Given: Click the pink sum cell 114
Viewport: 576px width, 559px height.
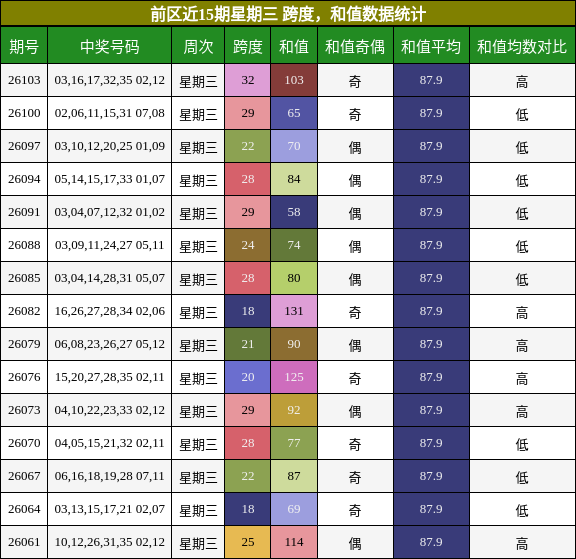Looking at the screenshot, I should 294,542.
